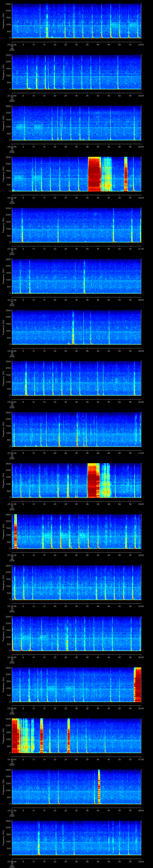Open the spectrogram starting at 23:23:00
Viewport: 153px width, 868px height.
[76, 72]
